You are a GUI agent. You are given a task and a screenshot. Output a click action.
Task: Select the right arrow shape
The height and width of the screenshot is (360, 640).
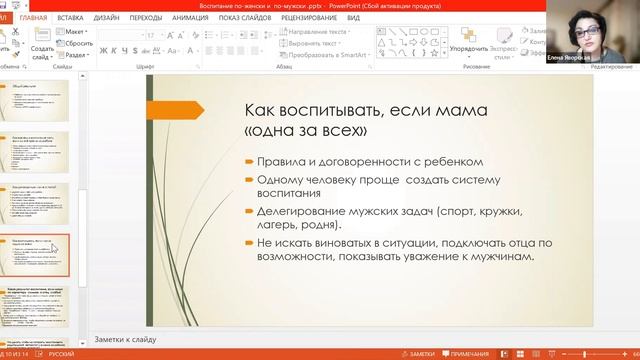click(x=413, y=42)
